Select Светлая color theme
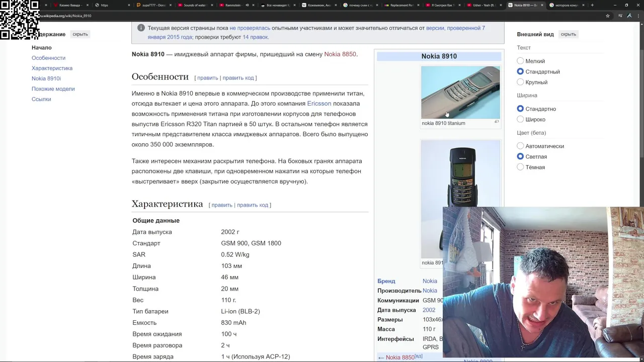The image size is (644, 362). click(x=520, y=156)
